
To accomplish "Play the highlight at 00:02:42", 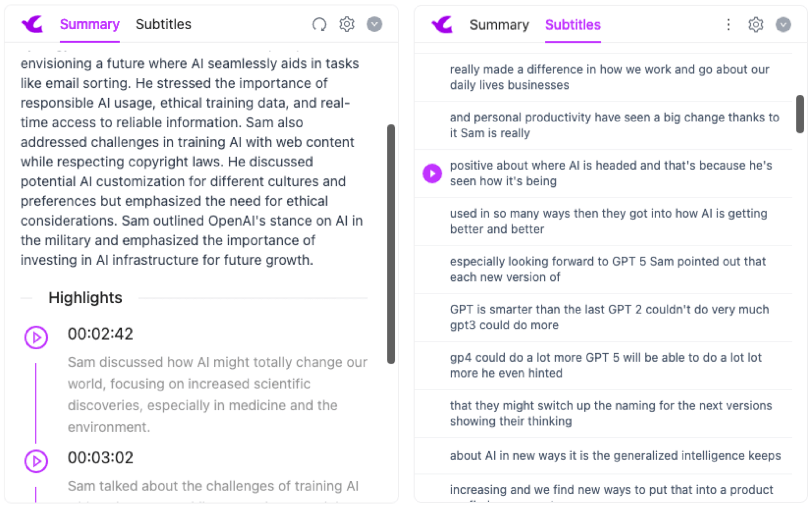I will coord(36,337).
